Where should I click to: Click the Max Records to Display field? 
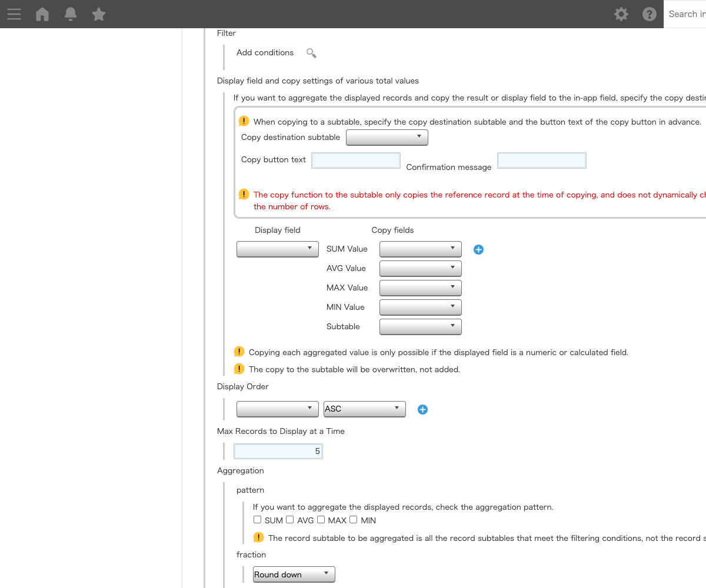tap(278, 451)
